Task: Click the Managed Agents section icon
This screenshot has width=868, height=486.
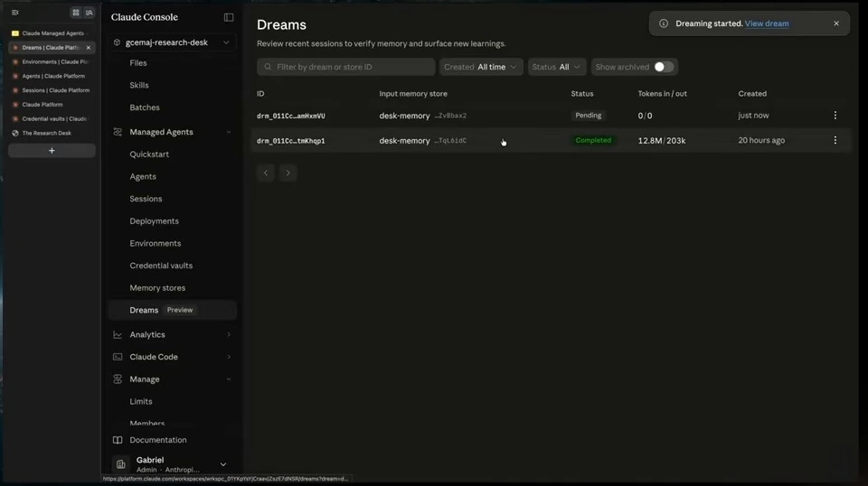Action: pyautogui.click(x=118, y=132)
